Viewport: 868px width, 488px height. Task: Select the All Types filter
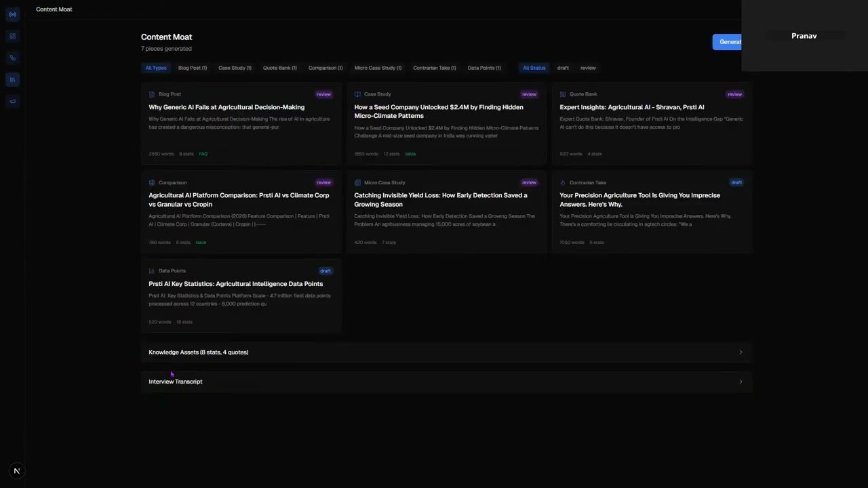(156, 68)
